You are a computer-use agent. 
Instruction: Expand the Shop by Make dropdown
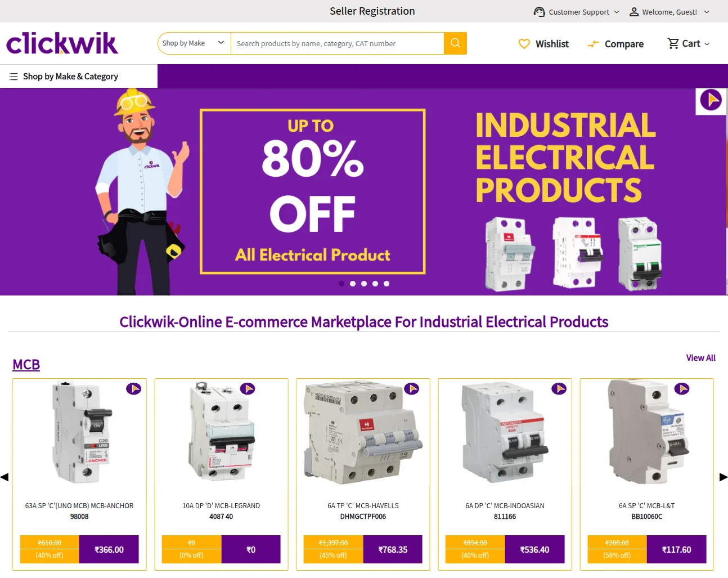coord(194,43)
